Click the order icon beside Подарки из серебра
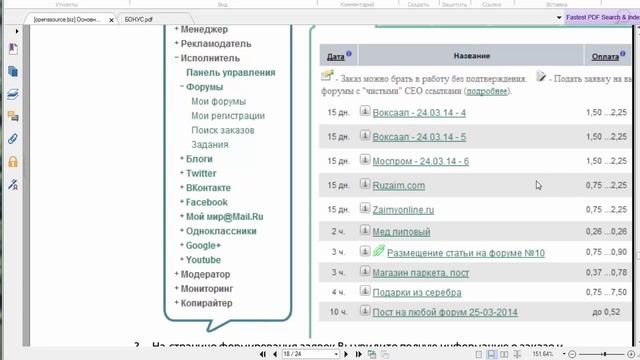The height and width of the screenshot is (360, 640). [365, 291]
